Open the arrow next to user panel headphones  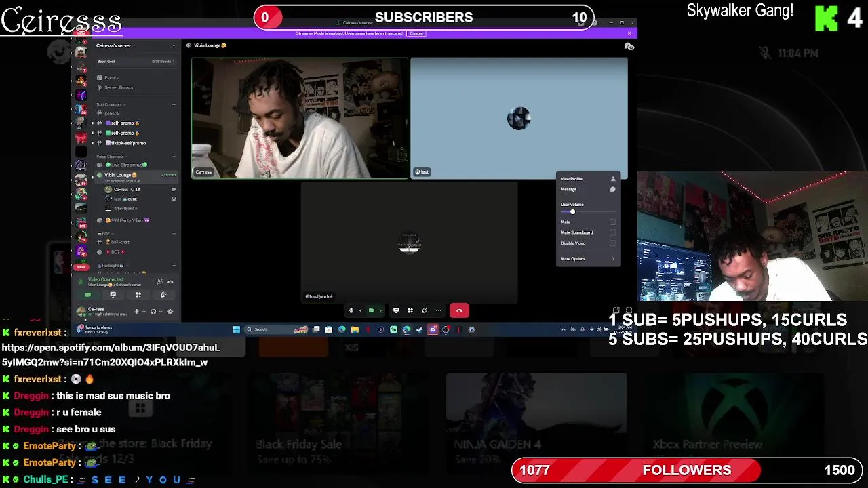pyautogui.click(x=161, y=312)
